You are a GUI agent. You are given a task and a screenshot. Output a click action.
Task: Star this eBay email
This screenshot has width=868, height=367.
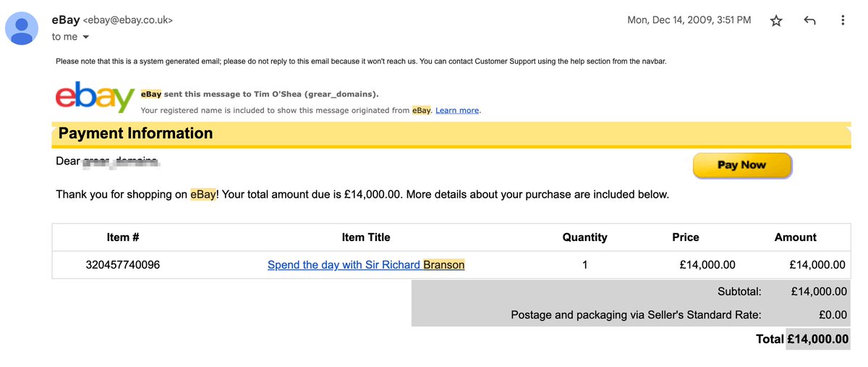pos(776,21)
